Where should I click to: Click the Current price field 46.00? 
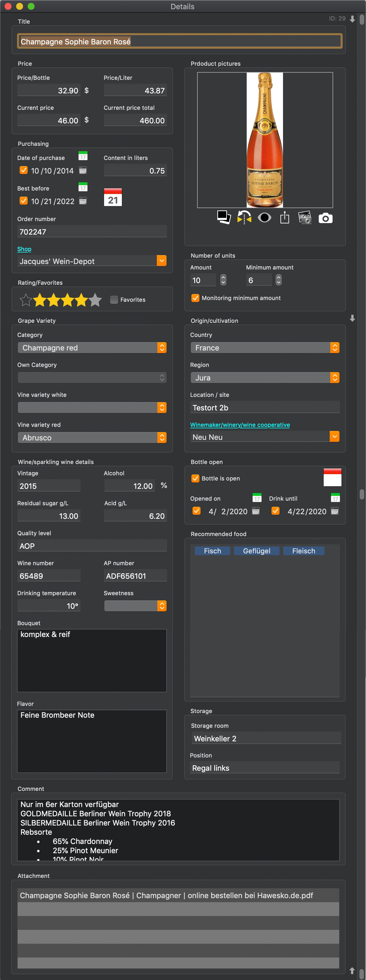49,120
